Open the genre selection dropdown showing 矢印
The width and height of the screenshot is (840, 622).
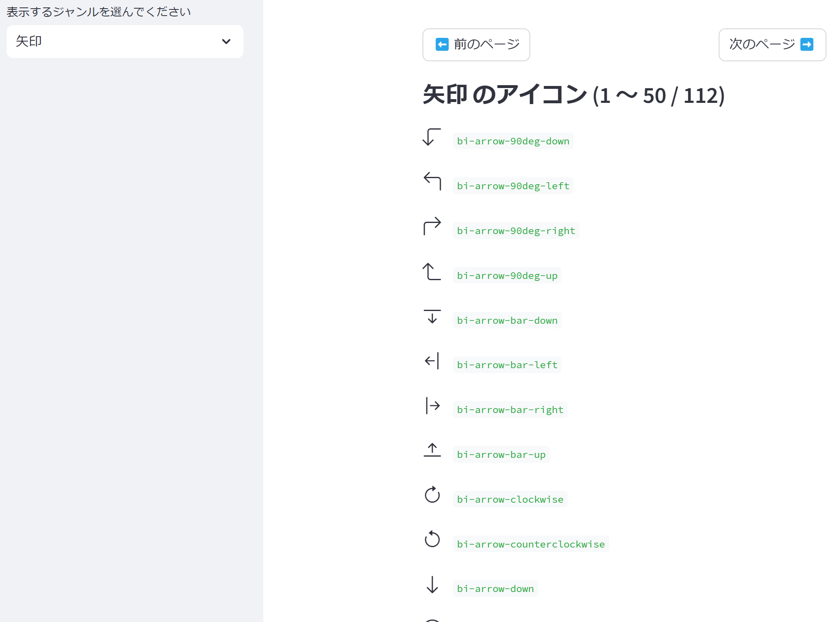pos(124,41)
